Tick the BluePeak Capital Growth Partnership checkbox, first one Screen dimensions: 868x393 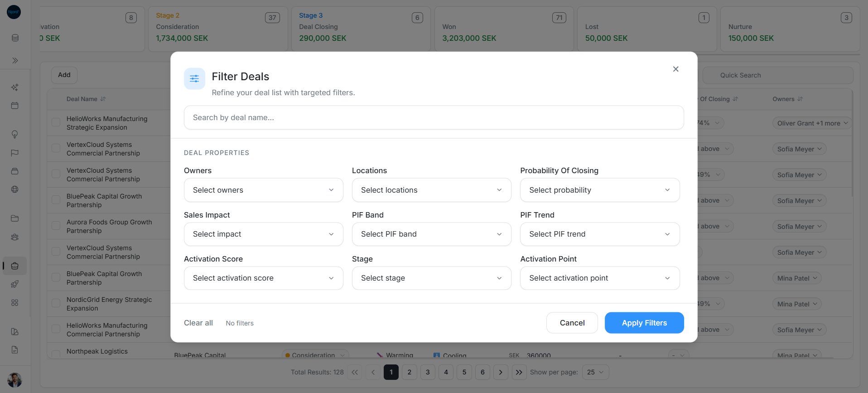(x=56, y=200)
